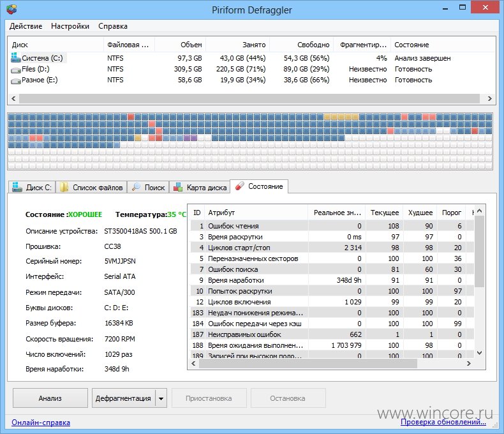Screen dimensions: 504x434
Task: Click the Остановка button
Action: click(288, 398)
